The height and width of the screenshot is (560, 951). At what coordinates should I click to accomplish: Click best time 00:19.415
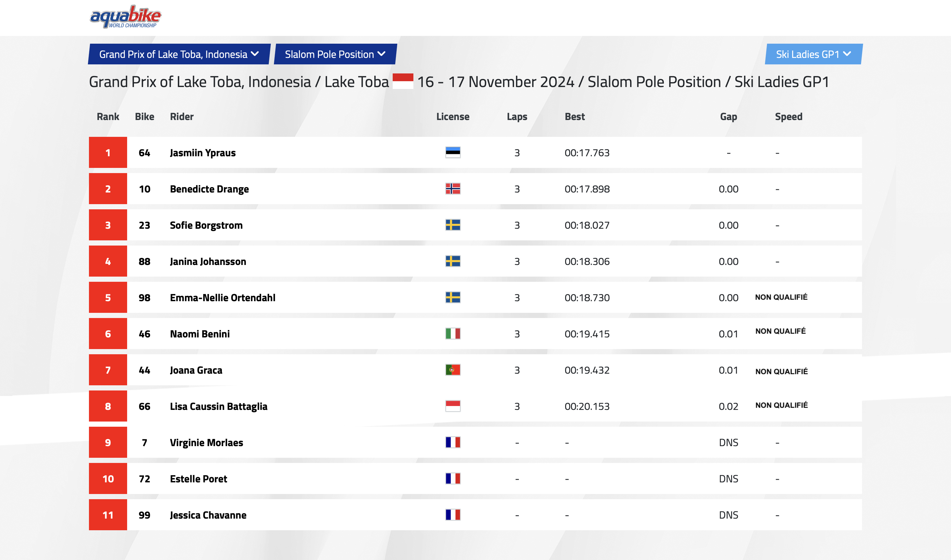[587, 334]
